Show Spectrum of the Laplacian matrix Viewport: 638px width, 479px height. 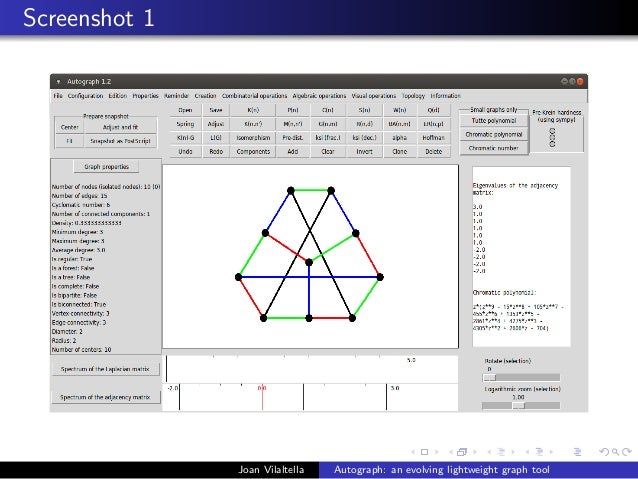point(105,369)
